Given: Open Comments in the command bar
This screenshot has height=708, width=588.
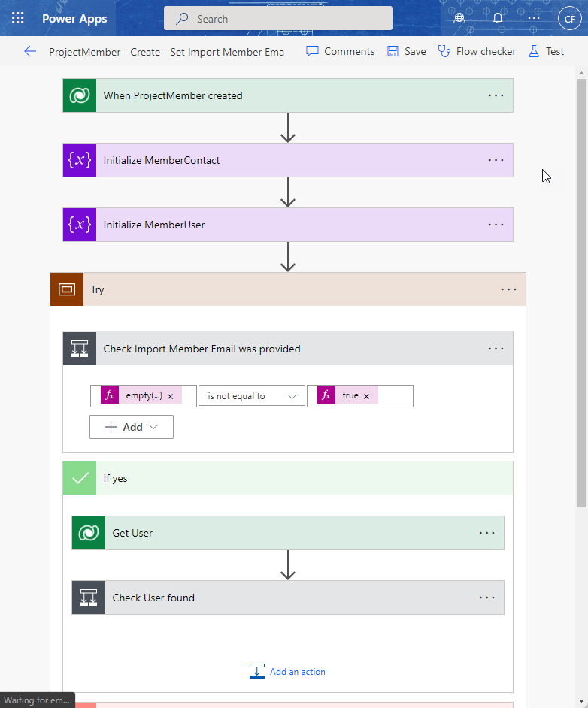Looking at the screenshot, I should (x=340, y=51).
